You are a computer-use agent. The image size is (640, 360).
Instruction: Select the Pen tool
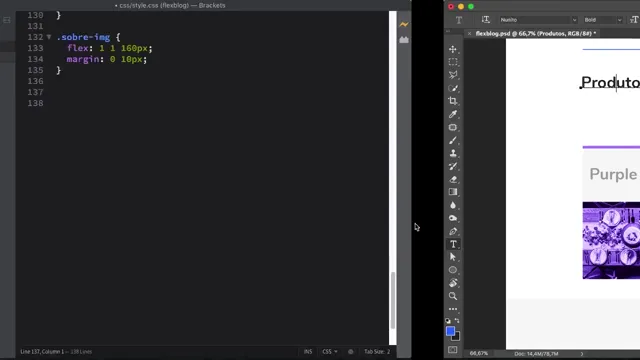click(453, 231)
